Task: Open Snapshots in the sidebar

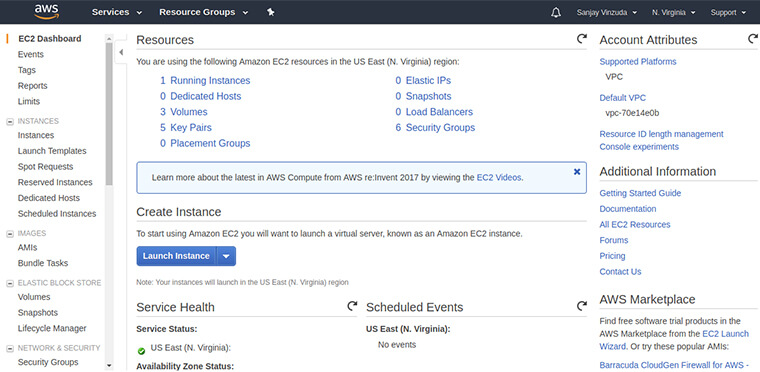Action: (38, 312)
